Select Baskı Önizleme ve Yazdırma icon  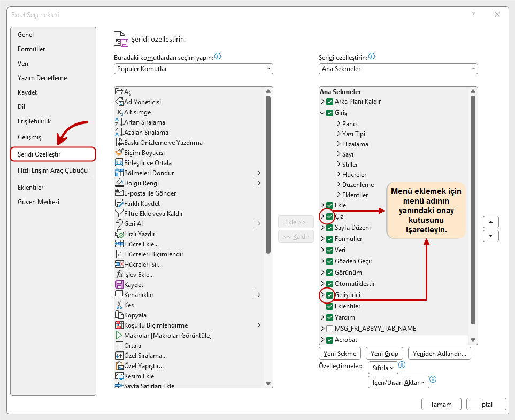(119, 143)
